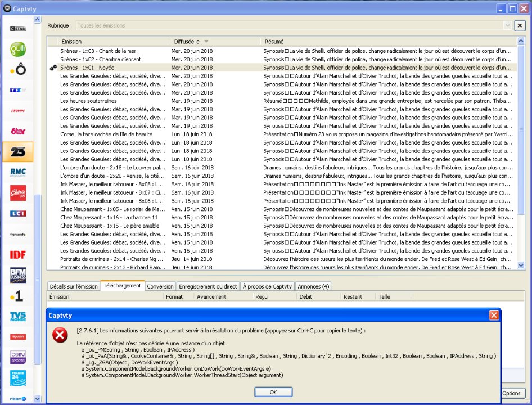Image resolution: width=532 pixels, height=405 pixels.
Task: Sort by the Diffusée le column
Action: (214, 42)
